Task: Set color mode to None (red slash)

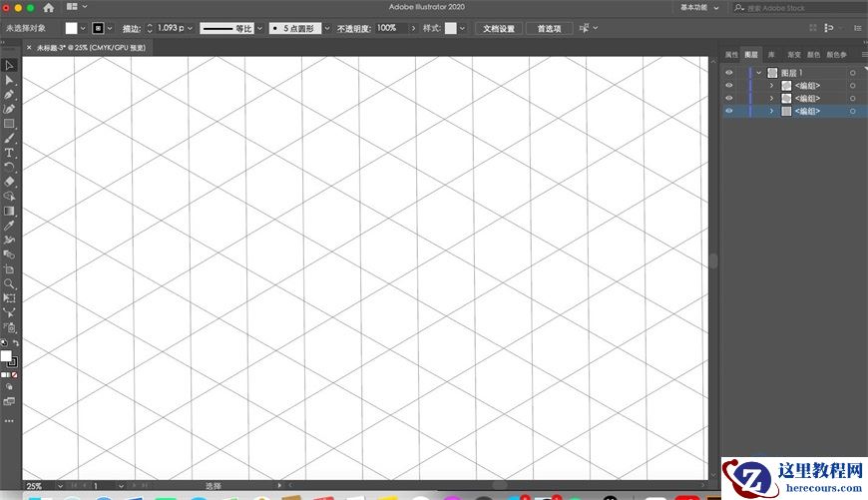Action: point(15,375)
